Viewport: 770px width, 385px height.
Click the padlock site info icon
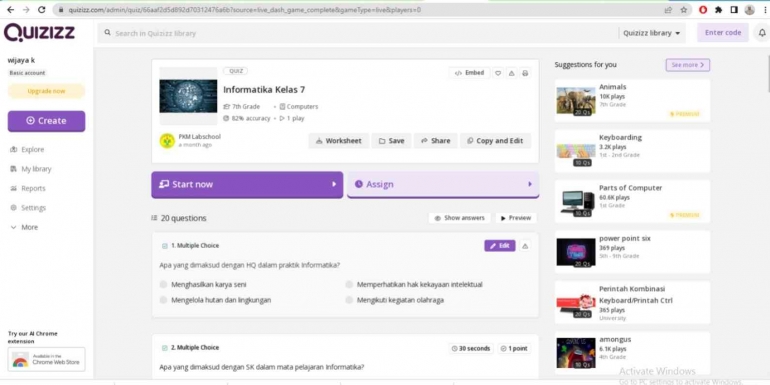(61, 10)
